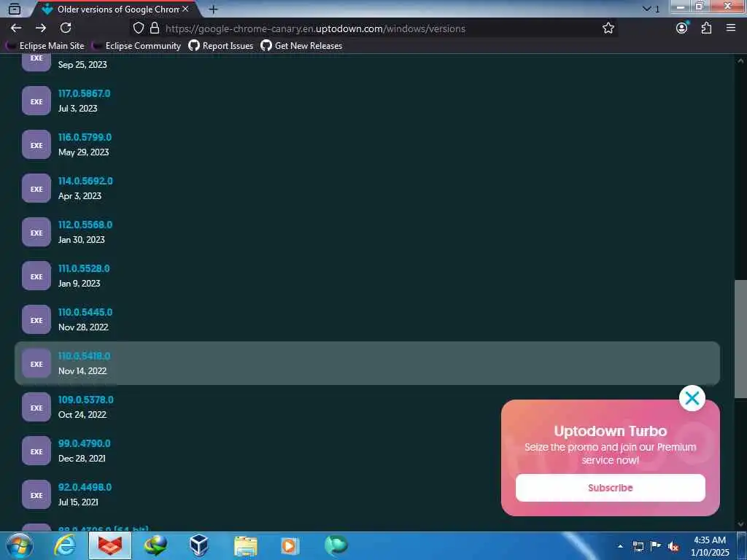Click the EXE icon beside 114.0.5692.0
Image resolution: width=747 pixels, height=560 pixels.
pos(36,189)
